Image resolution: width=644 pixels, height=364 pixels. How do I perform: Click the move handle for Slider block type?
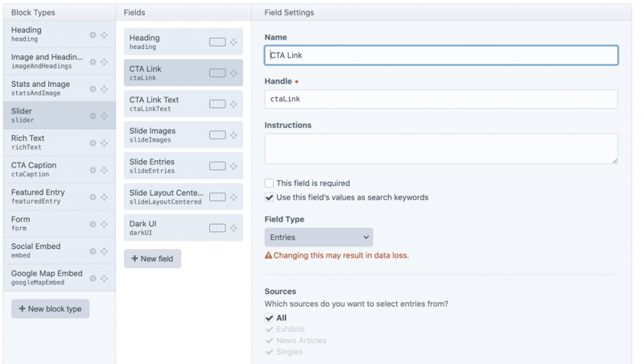[x=104, y=116]
